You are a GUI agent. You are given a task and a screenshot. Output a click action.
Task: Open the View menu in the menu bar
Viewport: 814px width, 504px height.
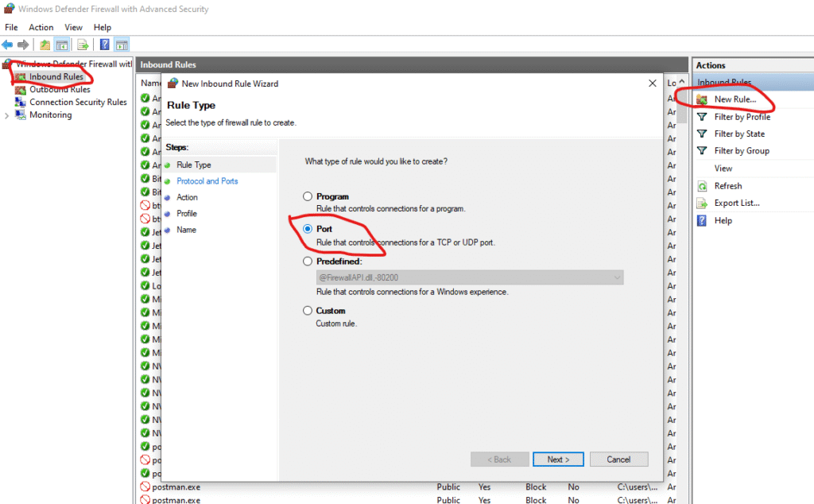[73, 27]
